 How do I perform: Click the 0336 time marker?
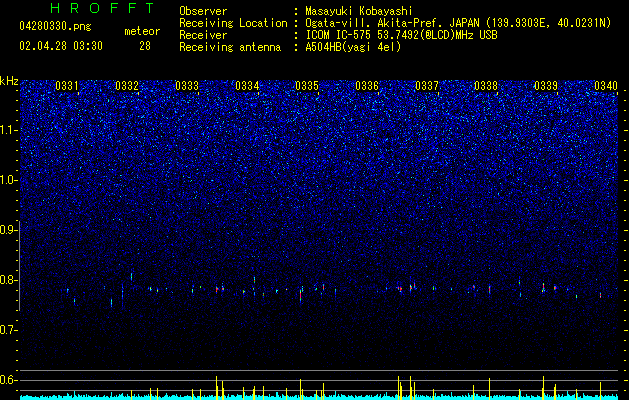pyautogui.click(x=367, y=86)
